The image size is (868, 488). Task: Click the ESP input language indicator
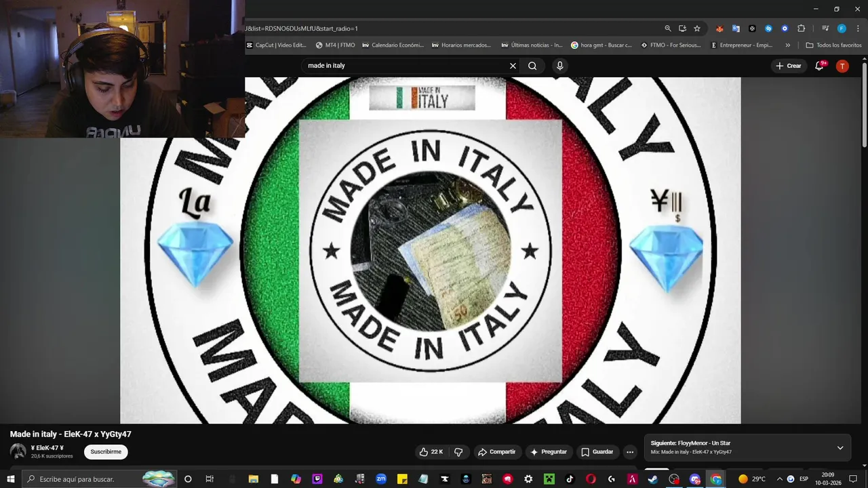(x=804, y=479)
